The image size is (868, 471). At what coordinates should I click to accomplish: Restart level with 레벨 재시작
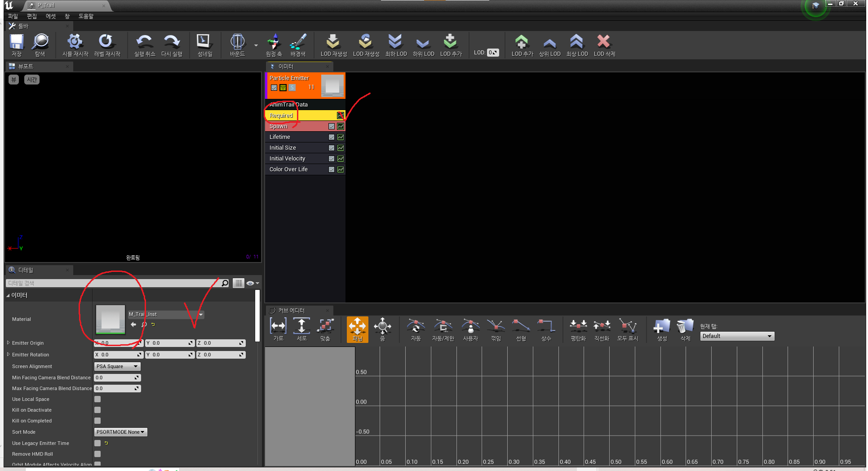pyautogui.click(x=107, y=45)
